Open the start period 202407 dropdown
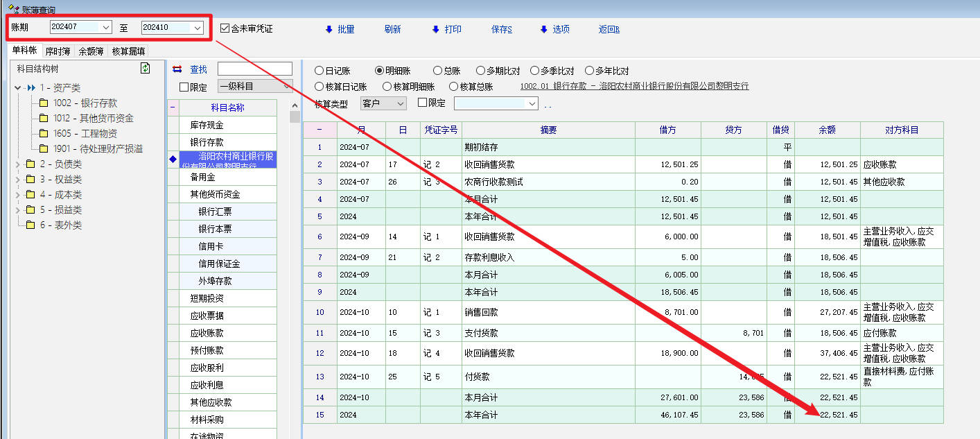This screenshot has height=439, width=980. click(106, 28)
